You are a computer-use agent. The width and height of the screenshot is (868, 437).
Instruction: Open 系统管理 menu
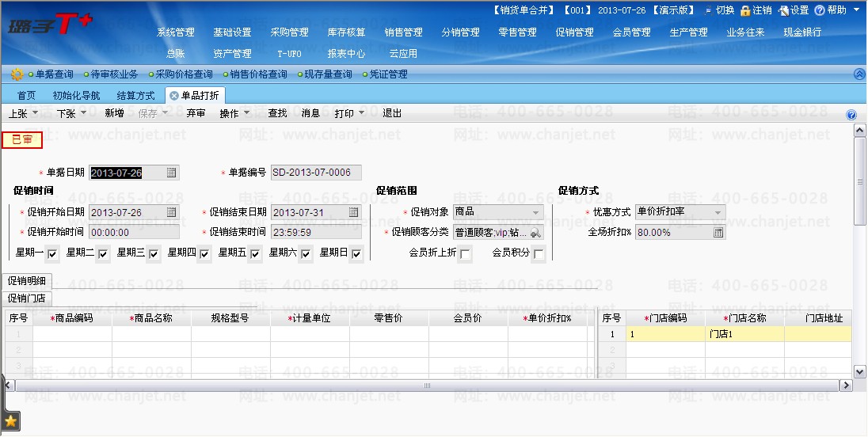coord(176,32)
